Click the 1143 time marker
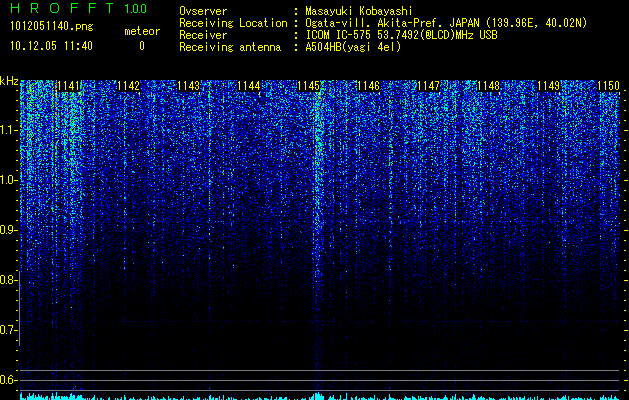This screenshot has width=629, height=400. (x=189, y=86)
